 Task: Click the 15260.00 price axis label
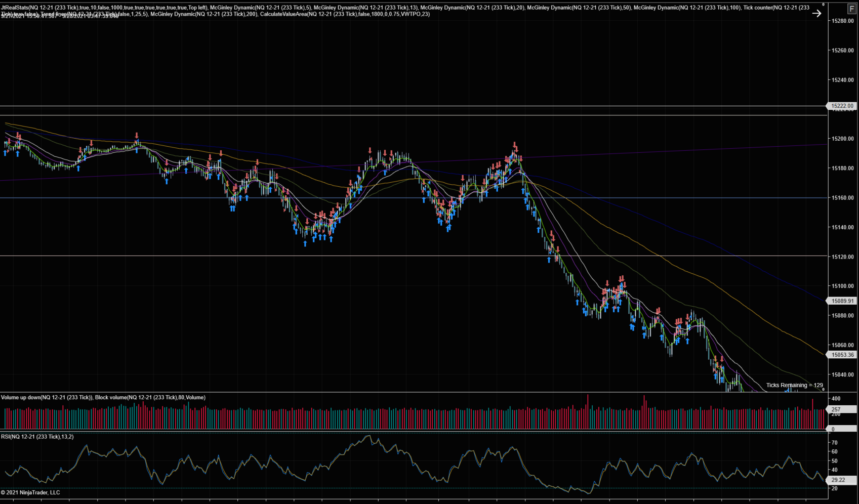(x=843, y=51)
